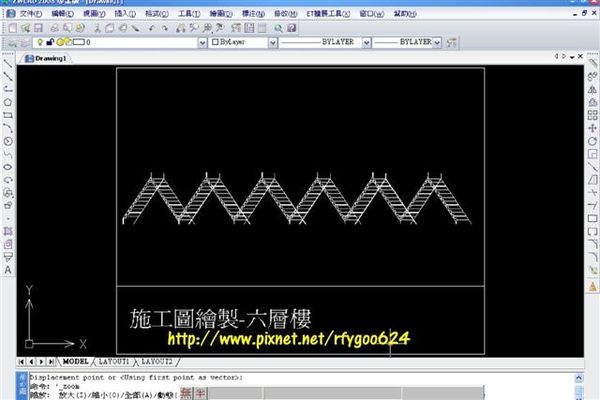The image size is (600, 400).
Task: Expand the ByLayer color dropdown
Action: 272,42
